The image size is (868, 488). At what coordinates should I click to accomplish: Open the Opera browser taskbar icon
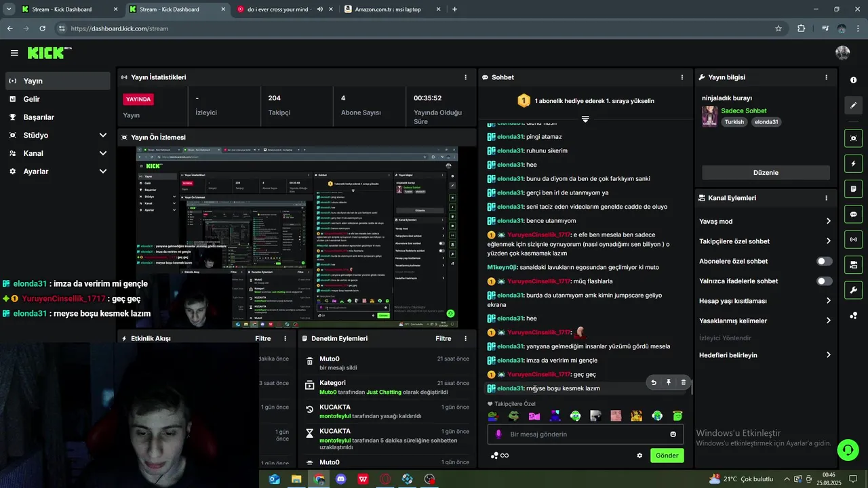[x=385, y=479]
